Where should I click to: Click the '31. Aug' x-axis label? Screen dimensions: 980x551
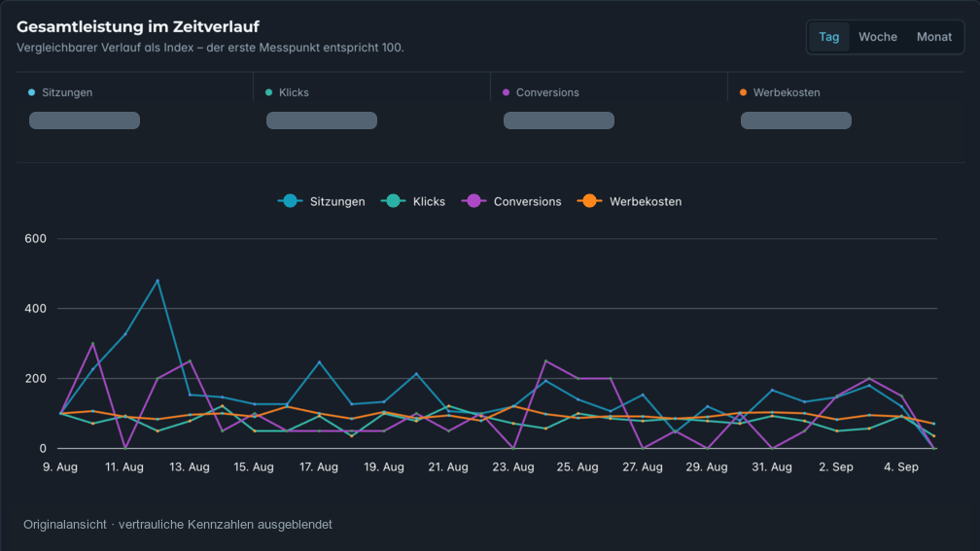click(772, 466)
